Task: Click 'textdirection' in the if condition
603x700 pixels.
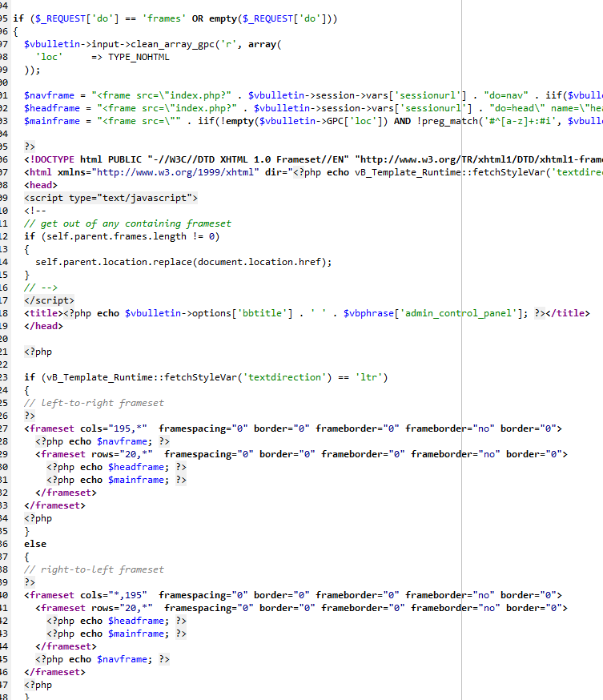Action: coord(284,378)
